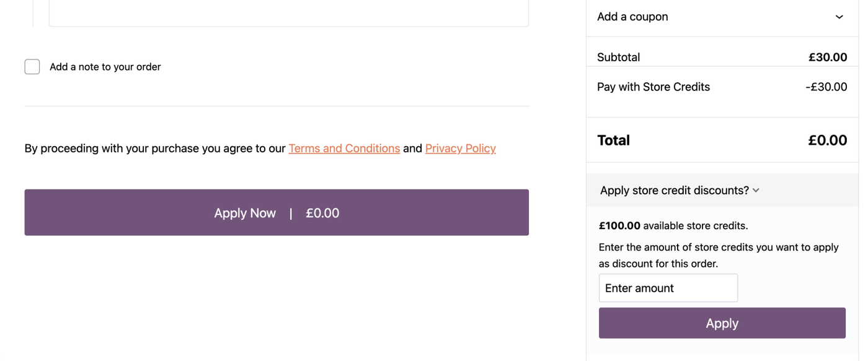Click Apply button under store credits
The width and height of the screenshot is (868, 361).
click(722, 323)
